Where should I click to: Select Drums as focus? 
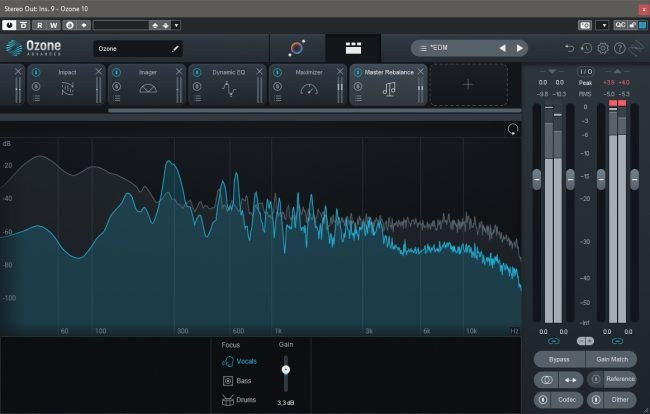[238, 400]
